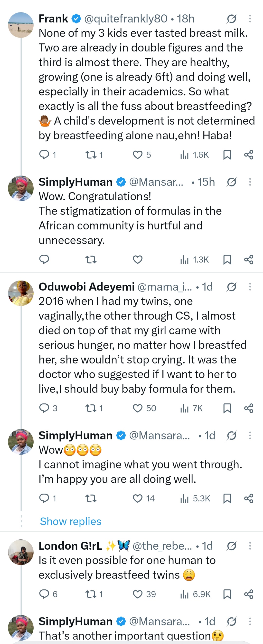
Task: View analytics of London G!rL's 6.9K tweet
Action: pyautogui.click(x=195, y=594)
